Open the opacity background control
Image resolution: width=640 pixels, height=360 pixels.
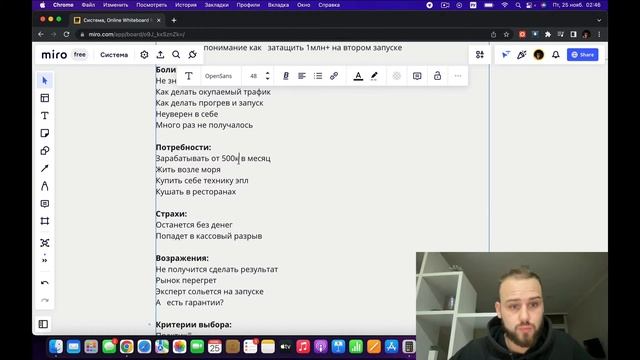click(396, 76)
